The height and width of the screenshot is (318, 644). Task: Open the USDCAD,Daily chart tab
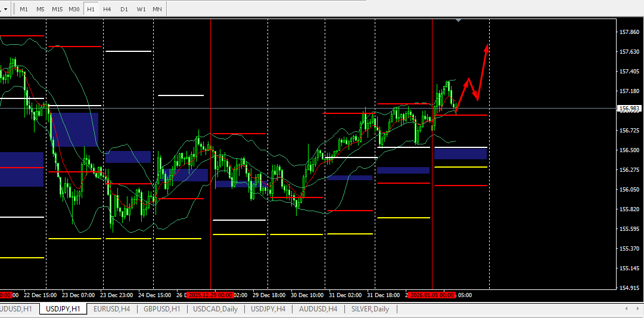215,308
